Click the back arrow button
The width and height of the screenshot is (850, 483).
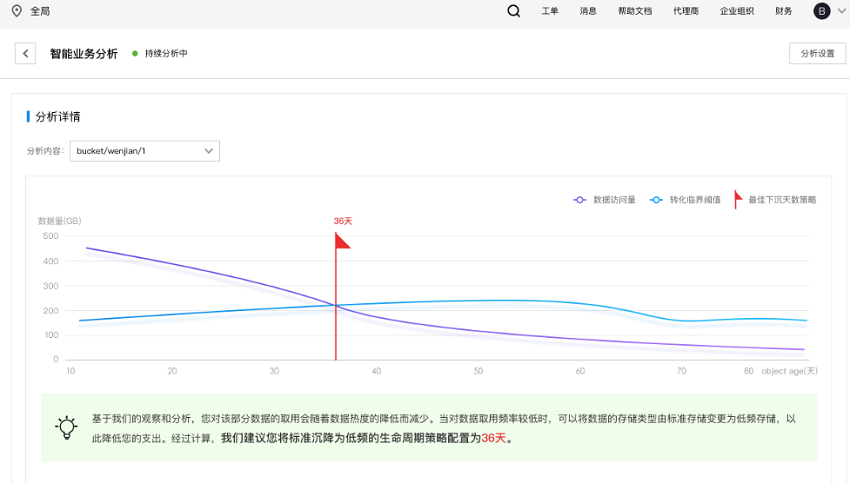(x=25, y=54)
